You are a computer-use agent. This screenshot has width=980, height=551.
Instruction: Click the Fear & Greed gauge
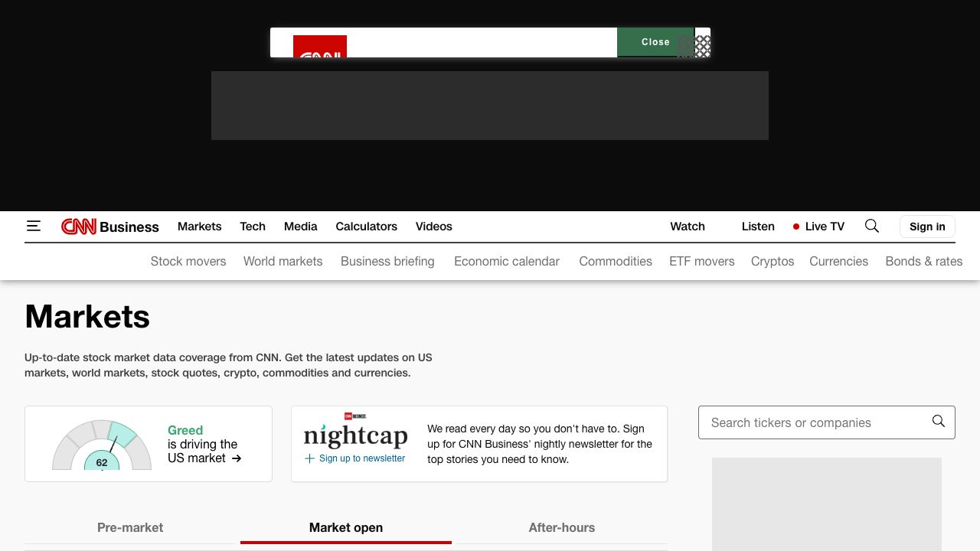coord(102,445)
